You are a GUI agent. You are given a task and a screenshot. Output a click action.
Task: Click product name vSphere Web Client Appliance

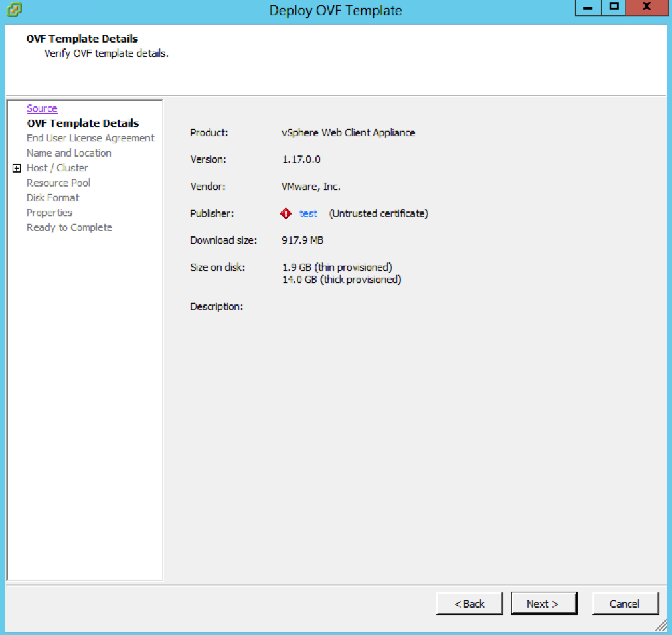pyautogui.click(x=349, y=133)
